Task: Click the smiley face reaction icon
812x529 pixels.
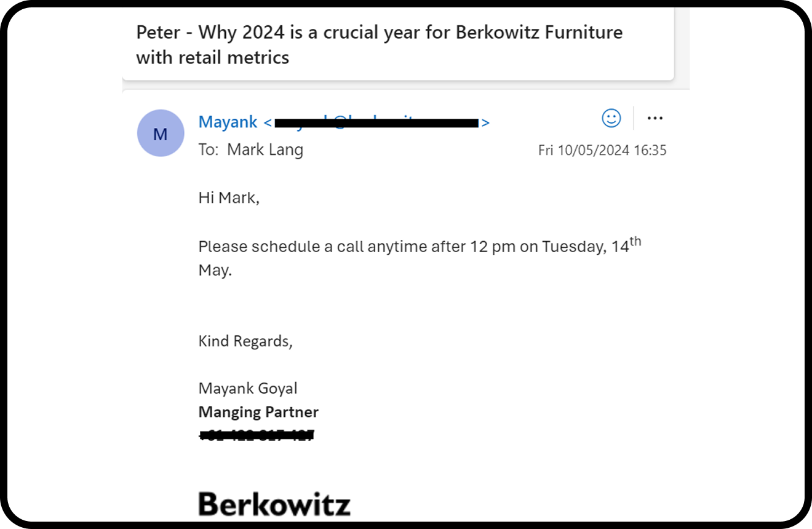Action: pyautogui.click(x=611, y=118)
